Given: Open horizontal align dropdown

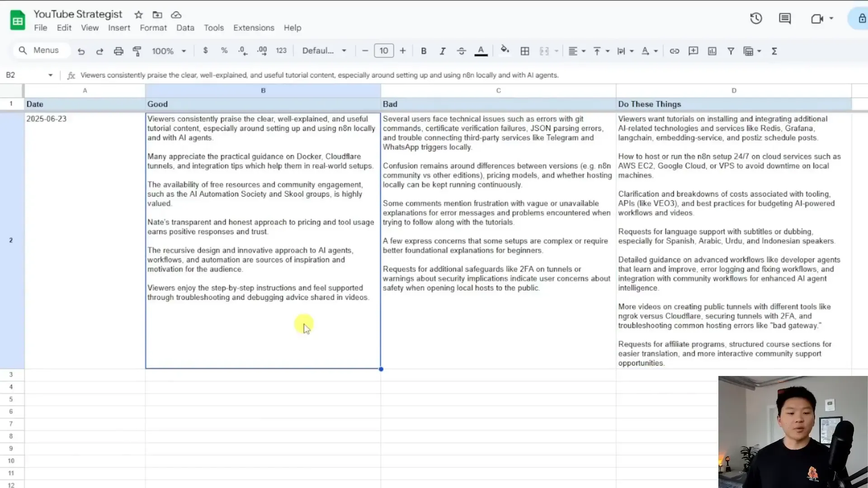Looking at the screenshot, I should [x=576, y=51].
